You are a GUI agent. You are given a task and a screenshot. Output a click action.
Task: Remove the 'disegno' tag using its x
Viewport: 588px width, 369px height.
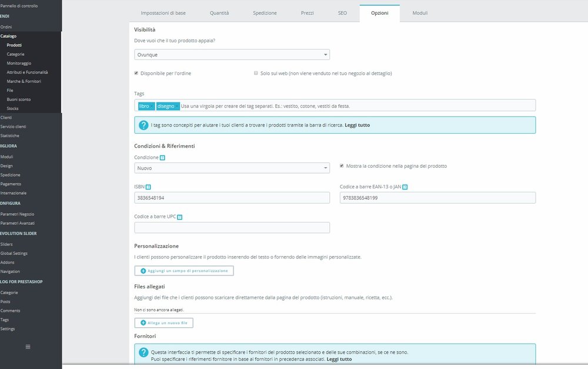177,107
